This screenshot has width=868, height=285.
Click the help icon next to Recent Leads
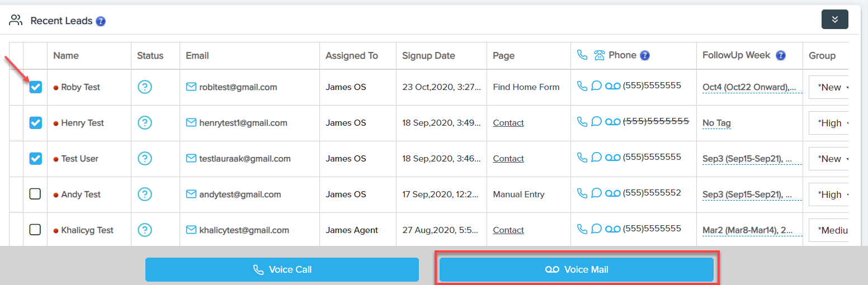pos(101,21)
